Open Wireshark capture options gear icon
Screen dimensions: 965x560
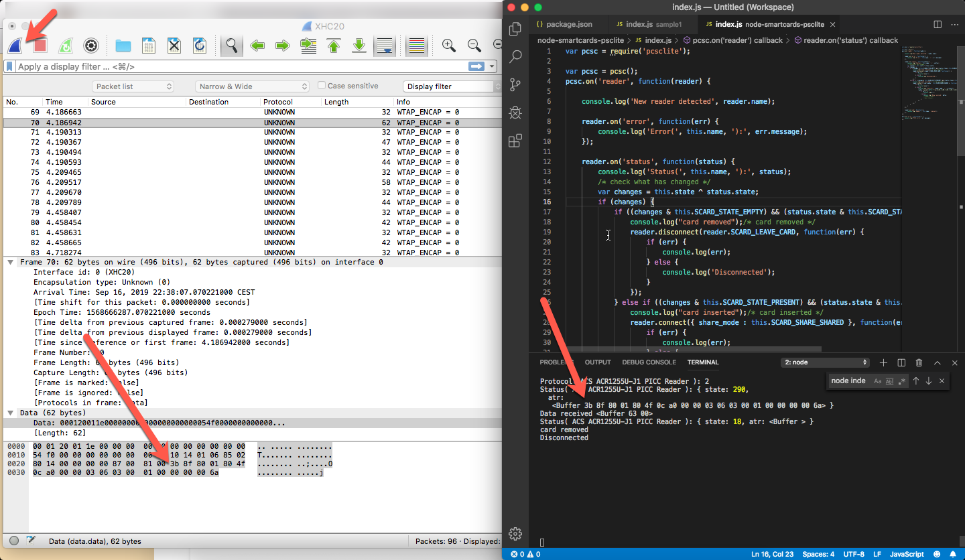click(x=91, y=46)
